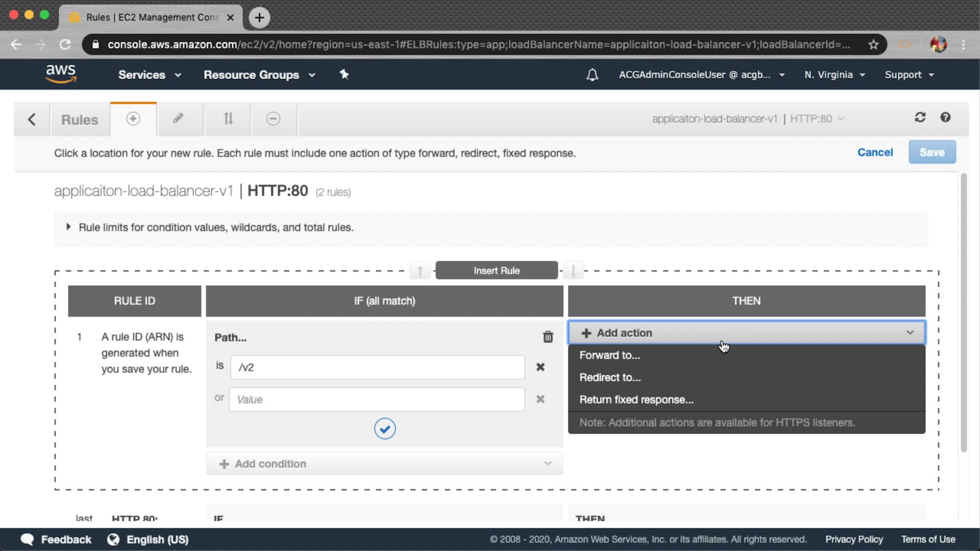The width and height of the screenshot is (980, 551).
Task: Open AWS notifications bell
Action: [x=592, y=75]
